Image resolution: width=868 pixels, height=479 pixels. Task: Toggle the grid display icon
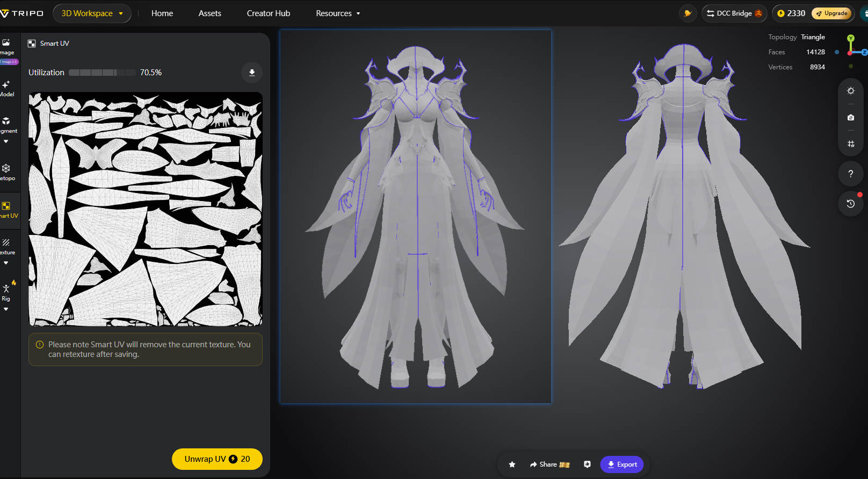click(x=851, y=144)
